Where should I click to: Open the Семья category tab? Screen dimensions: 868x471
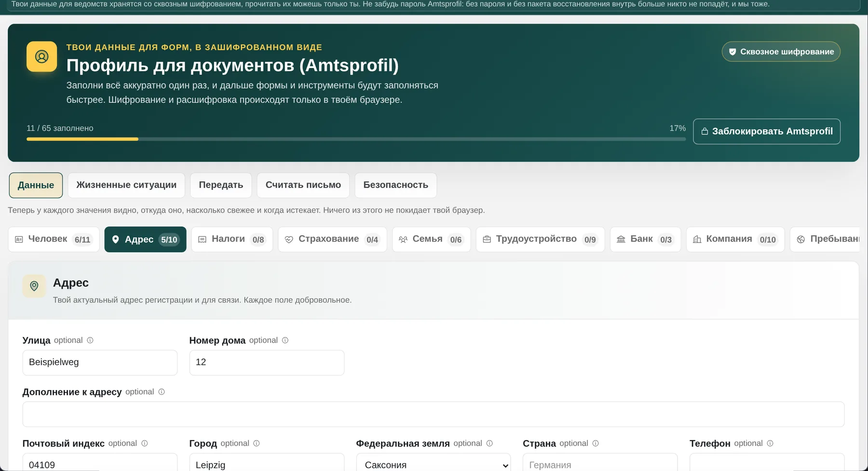point(432,239)
